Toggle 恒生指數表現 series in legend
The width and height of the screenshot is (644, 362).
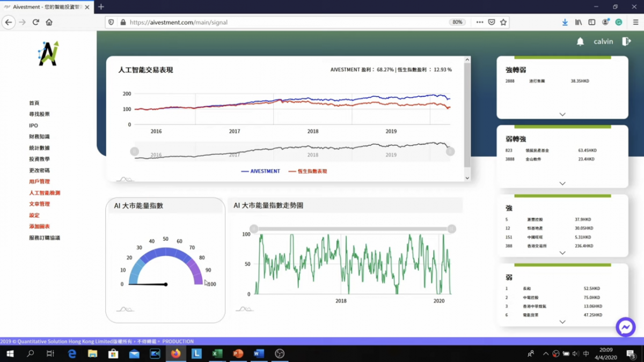(308, 171)
